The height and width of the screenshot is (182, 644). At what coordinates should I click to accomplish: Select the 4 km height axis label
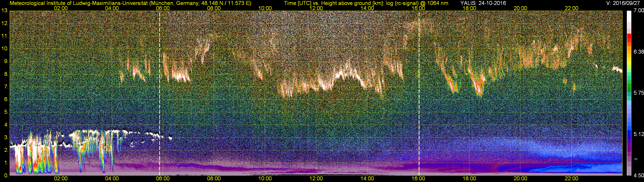(6, 125)
